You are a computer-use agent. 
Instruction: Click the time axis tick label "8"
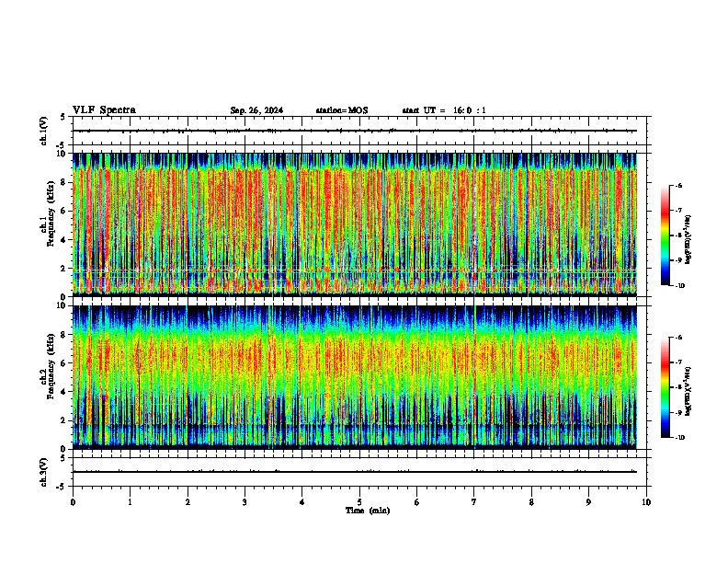[531, 502]
